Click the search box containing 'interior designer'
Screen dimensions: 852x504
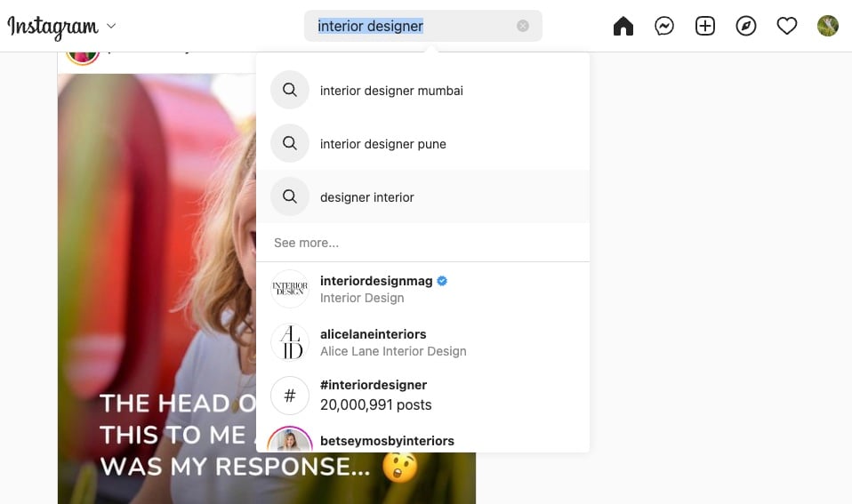pyautogui.click(x=422, y=26)
